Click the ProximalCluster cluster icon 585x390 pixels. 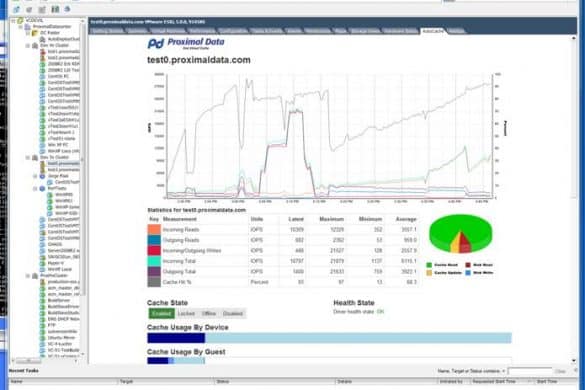click(35, 275)
